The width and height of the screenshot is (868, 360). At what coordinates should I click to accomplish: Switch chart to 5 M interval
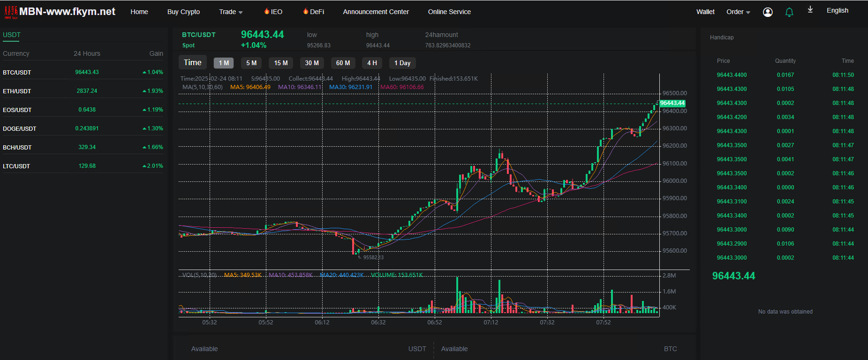tap(251, 63)
